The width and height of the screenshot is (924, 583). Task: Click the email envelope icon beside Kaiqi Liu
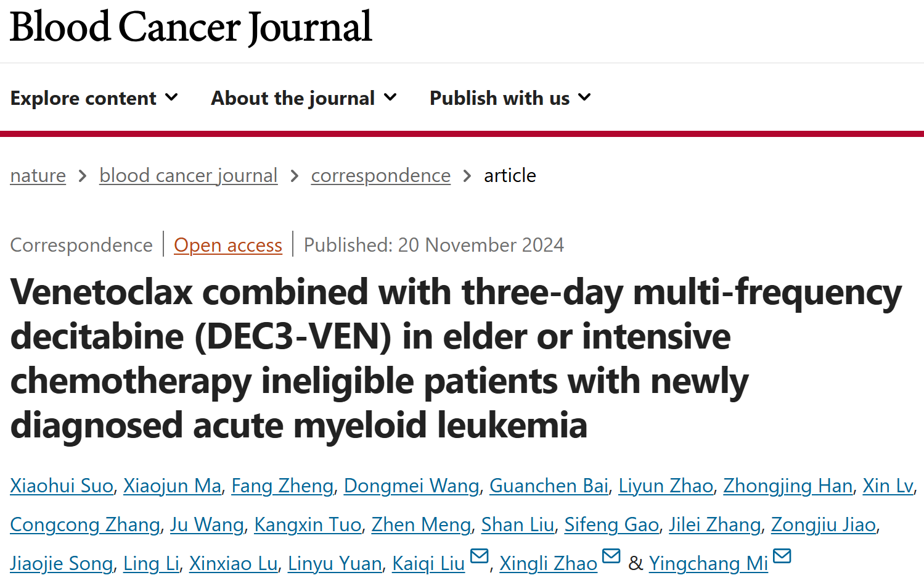pos(479,556)
